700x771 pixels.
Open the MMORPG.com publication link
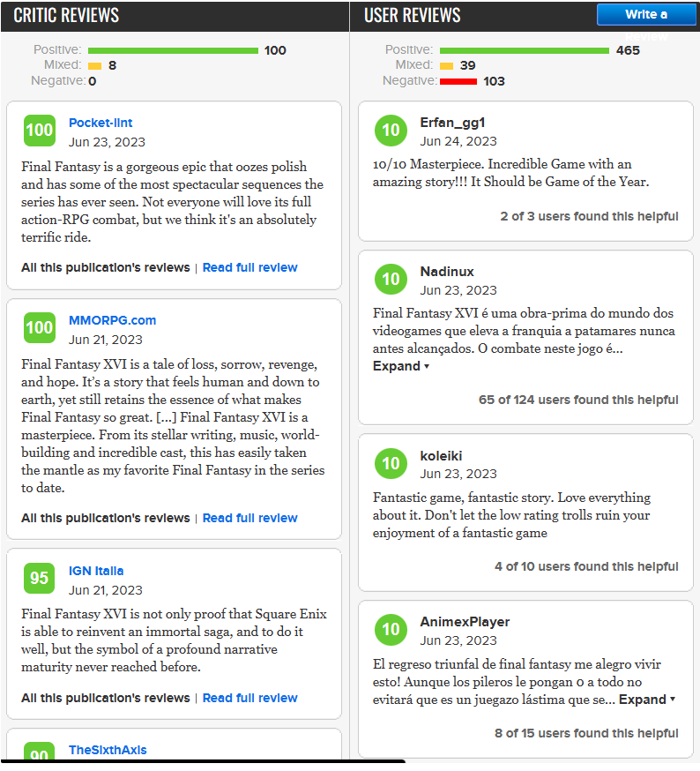point(112,320)
